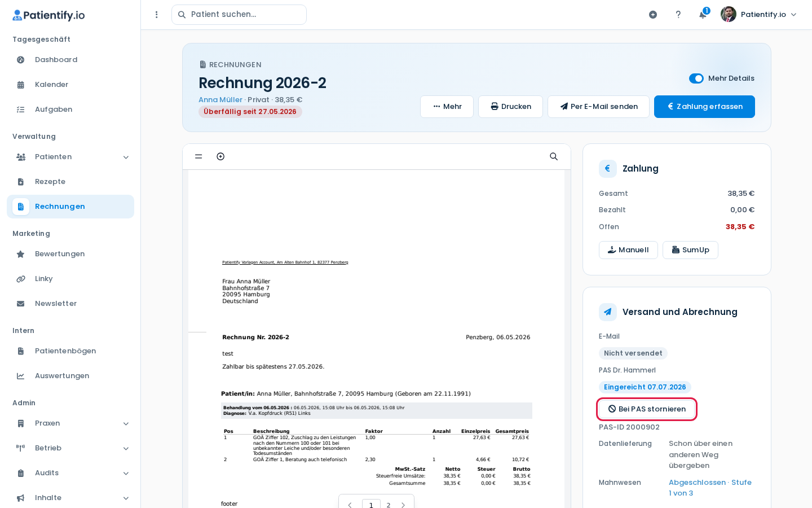The width and height of the screenshot is (812, 508).
Task: Search within the invoice PDF magnifier
Action: 554,156
